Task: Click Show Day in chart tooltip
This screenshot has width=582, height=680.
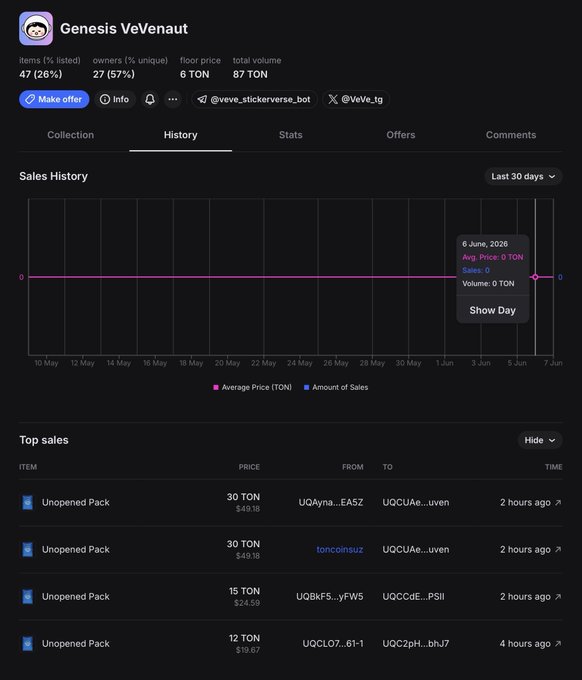Action: click(x=493, y=311)
